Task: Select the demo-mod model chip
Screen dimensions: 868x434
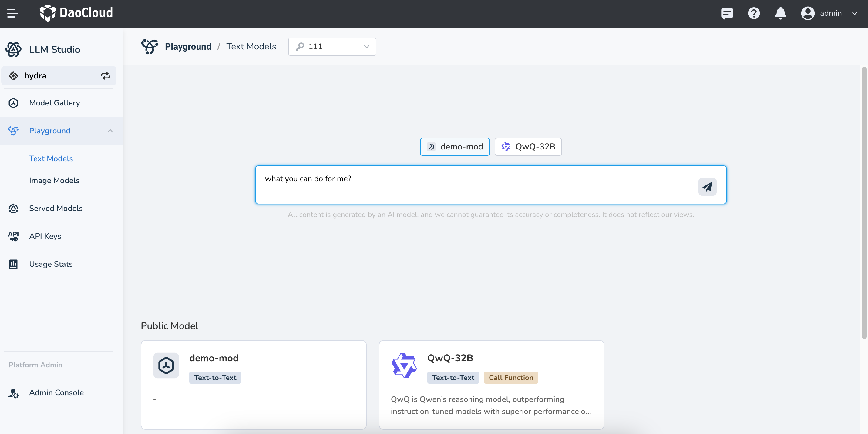Action: (455, 146)
